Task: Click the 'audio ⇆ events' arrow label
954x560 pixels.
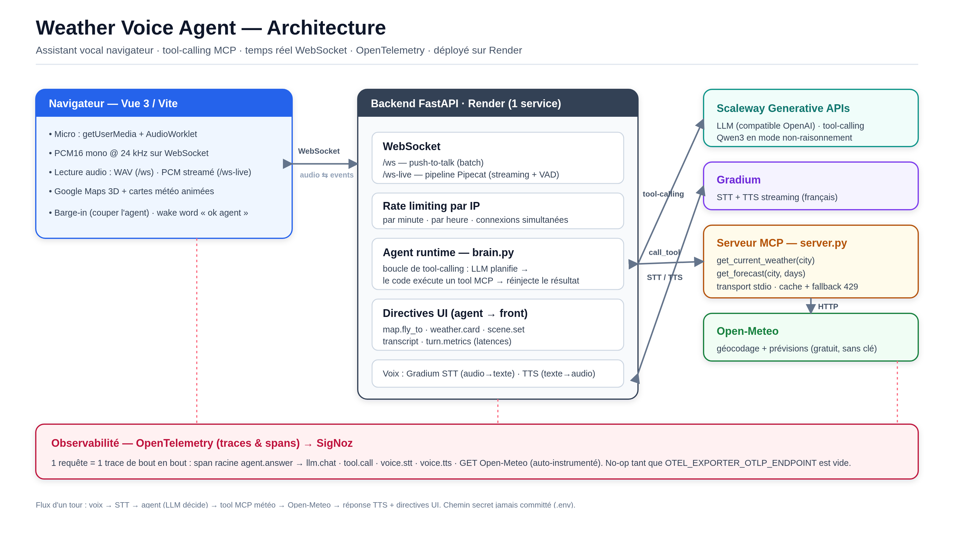Action: coord(326,175)
